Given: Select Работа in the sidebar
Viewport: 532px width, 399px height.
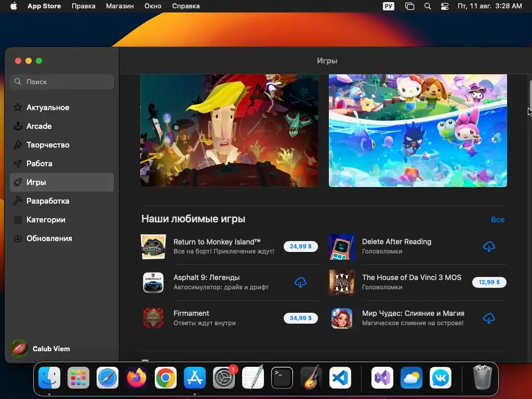Looking at the screenshot, I should click(62, 164).
